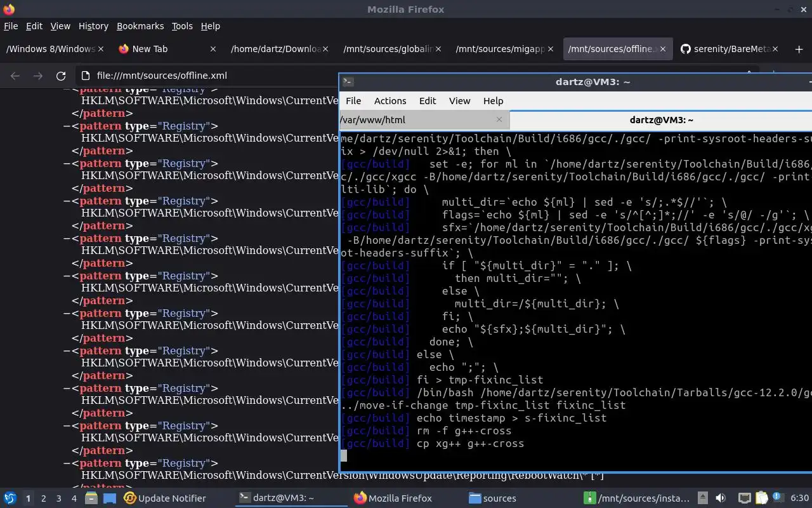Click the 'fi > tmp-fixinc_list' terminal line

(x=480, y=380)
